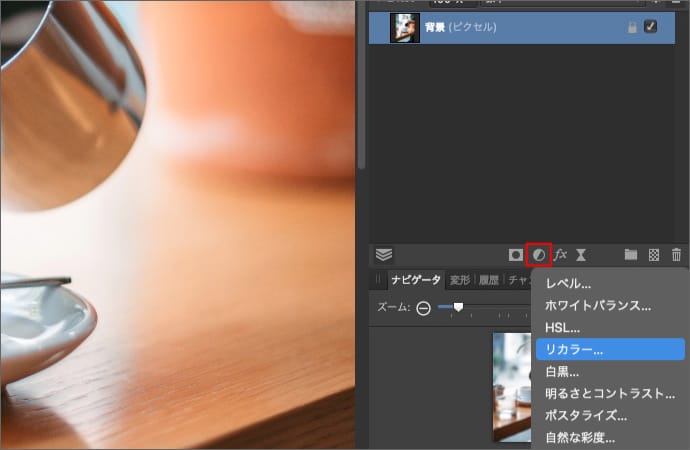The width and height of the screenshot is (690, 450).
Task: Add pixel layer checkerboard icon
Action: 654,255
